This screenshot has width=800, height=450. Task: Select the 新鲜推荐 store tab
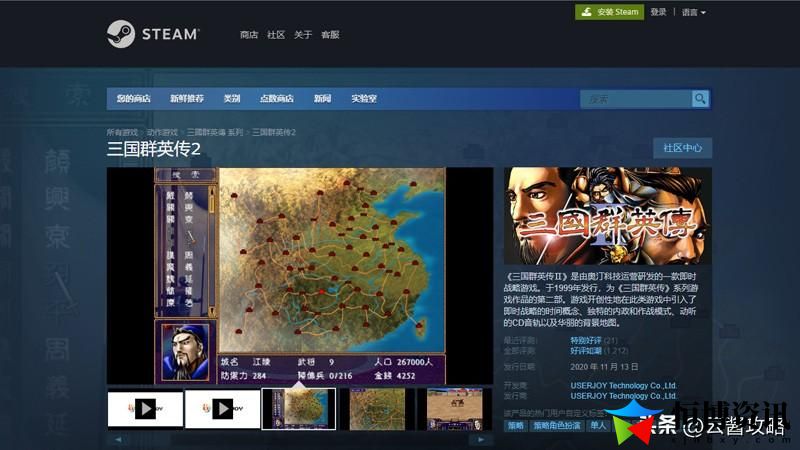(x=187, y=98)
